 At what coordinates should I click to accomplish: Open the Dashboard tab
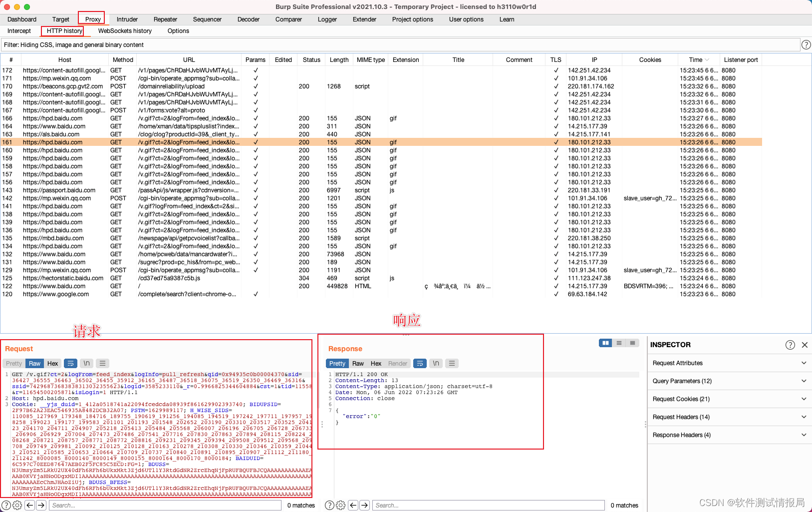22,19
